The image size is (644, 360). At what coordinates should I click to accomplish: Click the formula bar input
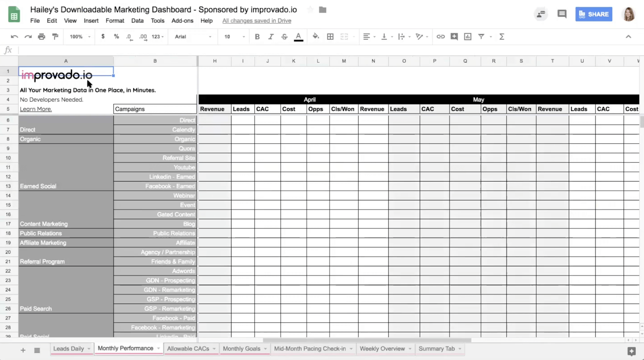point(330,50)
